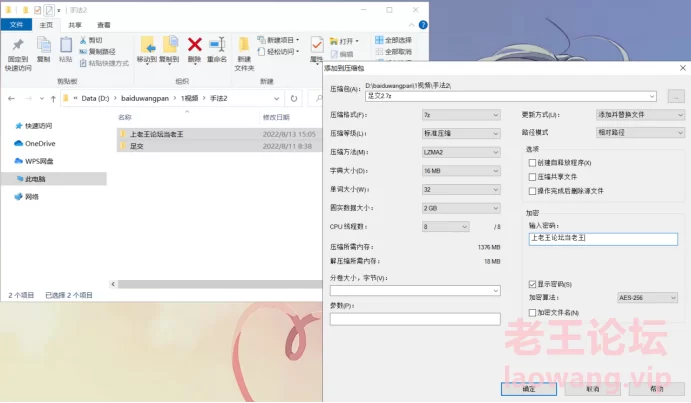Refresh the Explorer folder view

(294, 98)
